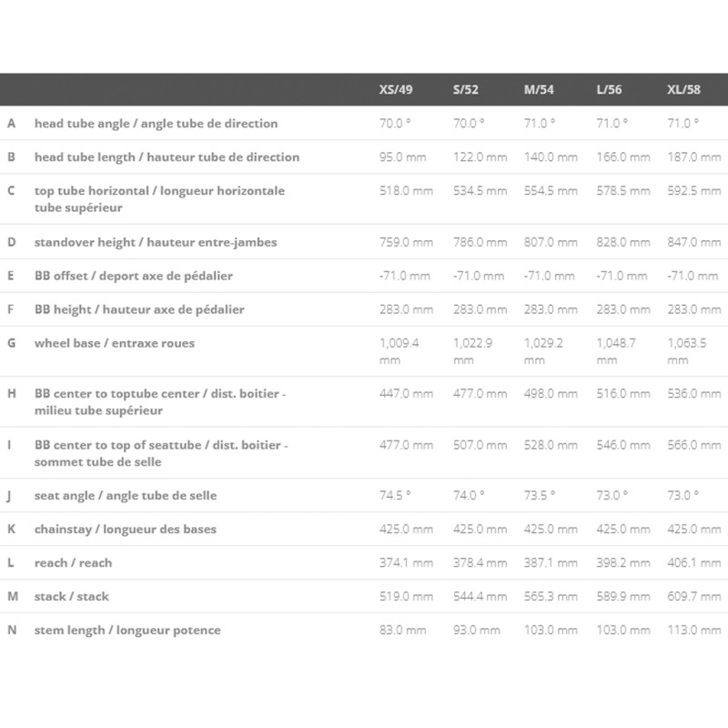Click the M/54 column header
The image size is (728, 728).
[540, 90]
